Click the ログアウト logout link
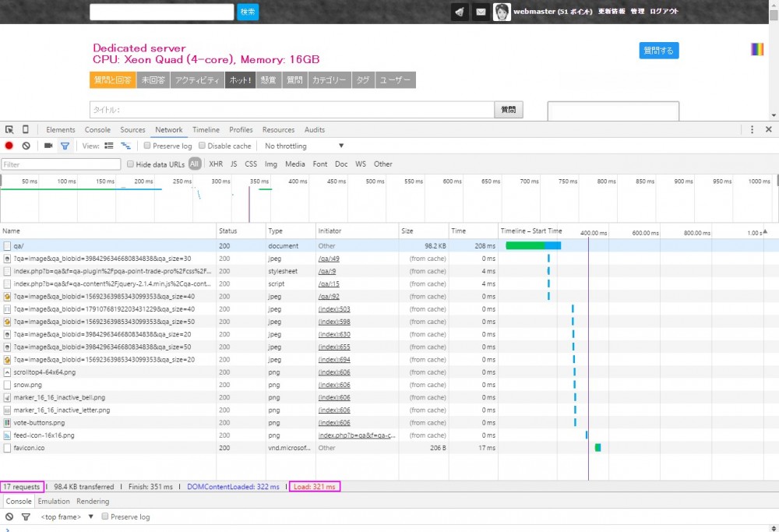The width and height of the screenshot is (779, 532). 664,12
